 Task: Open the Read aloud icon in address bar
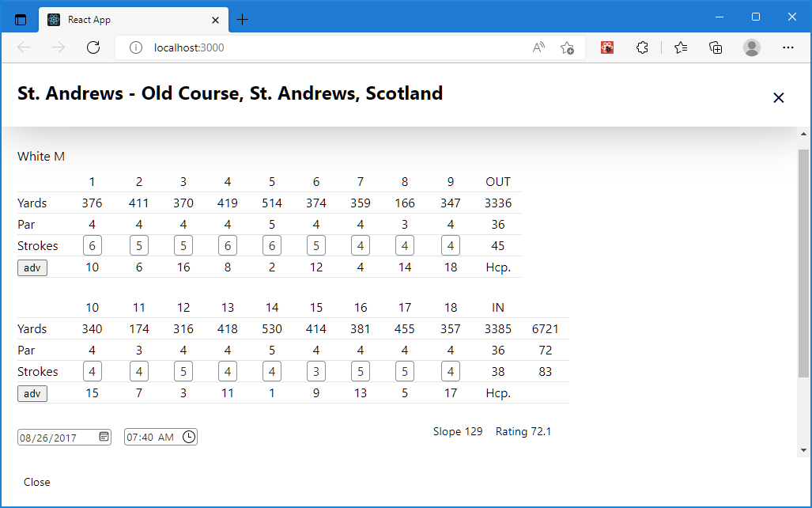[538, 47]
